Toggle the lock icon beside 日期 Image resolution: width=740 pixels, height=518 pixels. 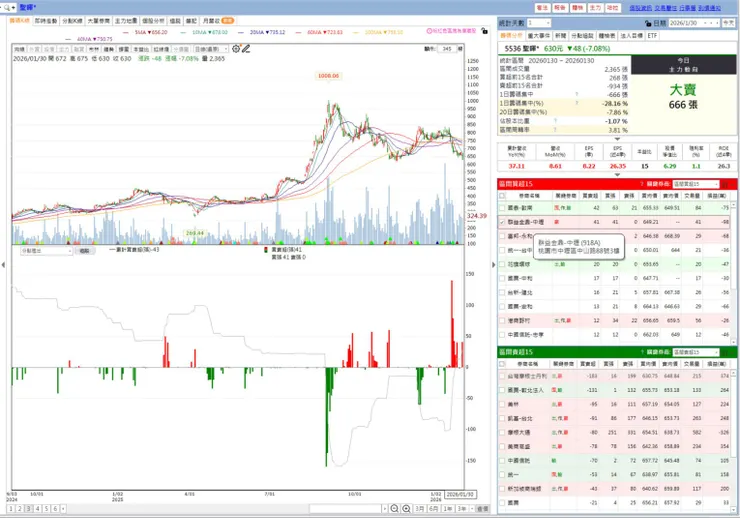tap(648, 23)
